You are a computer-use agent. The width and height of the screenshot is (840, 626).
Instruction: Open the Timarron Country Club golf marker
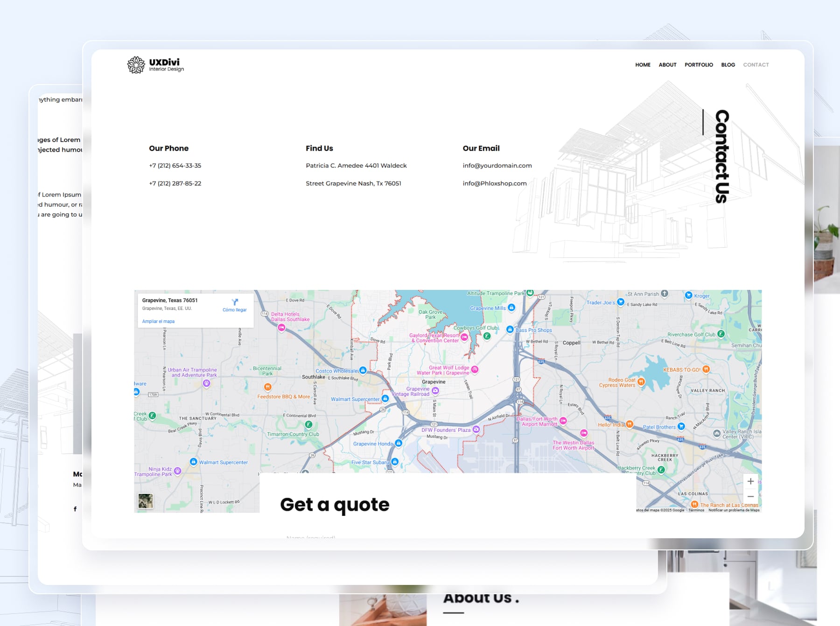click(308, 424)
